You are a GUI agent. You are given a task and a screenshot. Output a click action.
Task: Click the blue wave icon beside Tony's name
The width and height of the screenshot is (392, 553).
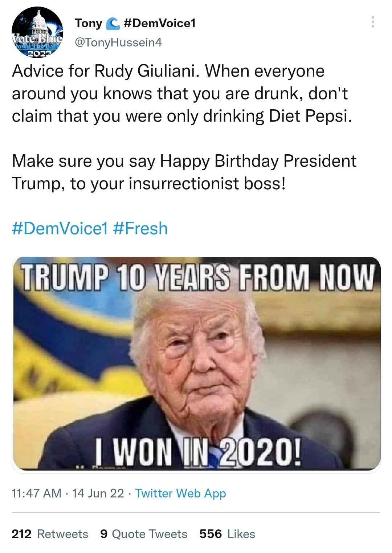[x=113, y=23]
